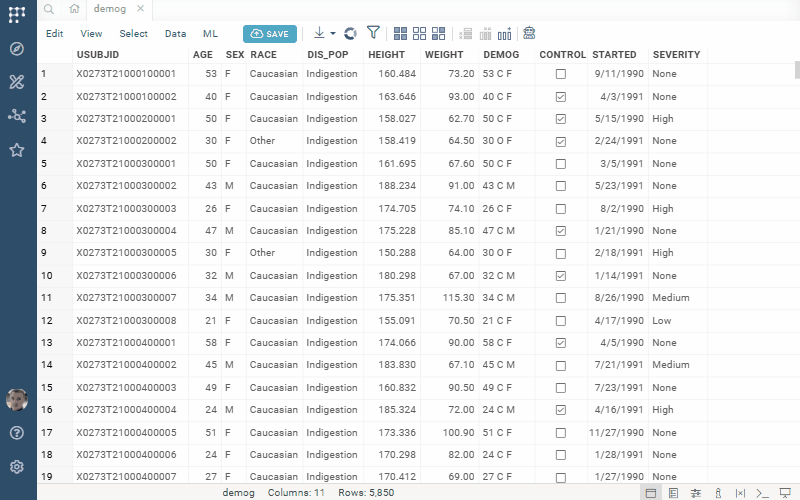Open the Edit menu
Image resolution: width=800 pixels, height=500 pixels.
tap(55, 34)
